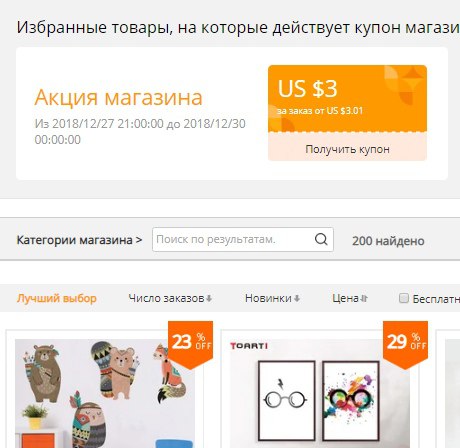
Task: Select the Лучший выбор sort tab
Action: 57,298
